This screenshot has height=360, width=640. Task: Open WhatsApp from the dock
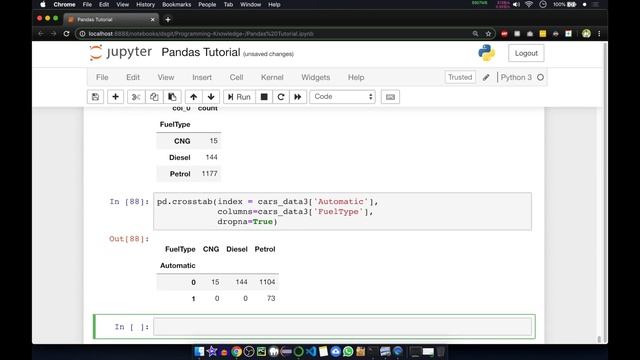point(348,351)
